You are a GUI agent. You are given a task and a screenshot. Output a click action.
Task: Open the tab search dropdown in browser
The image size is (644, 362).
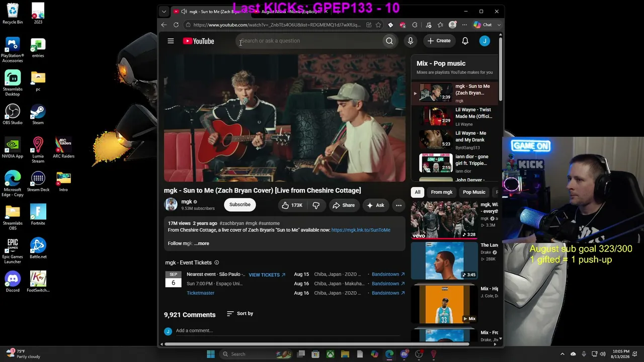click(x=164, y=12)
